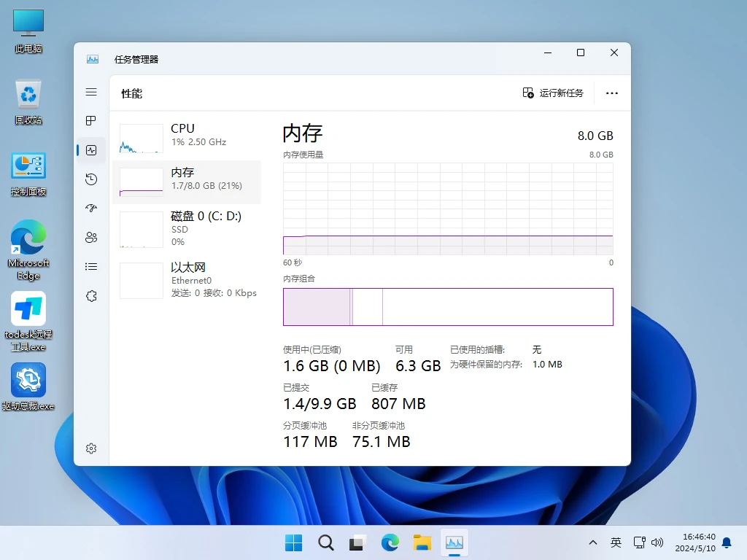
Task: Select the Performance sidebar icon
Action: tap(91, 150)
